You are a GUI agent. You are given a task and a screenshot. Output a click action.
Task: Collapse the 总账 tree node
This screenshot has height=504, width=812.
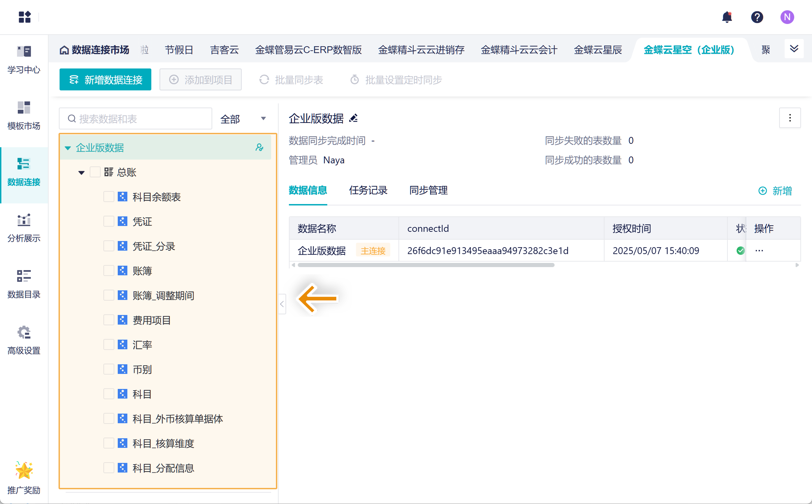81,173
